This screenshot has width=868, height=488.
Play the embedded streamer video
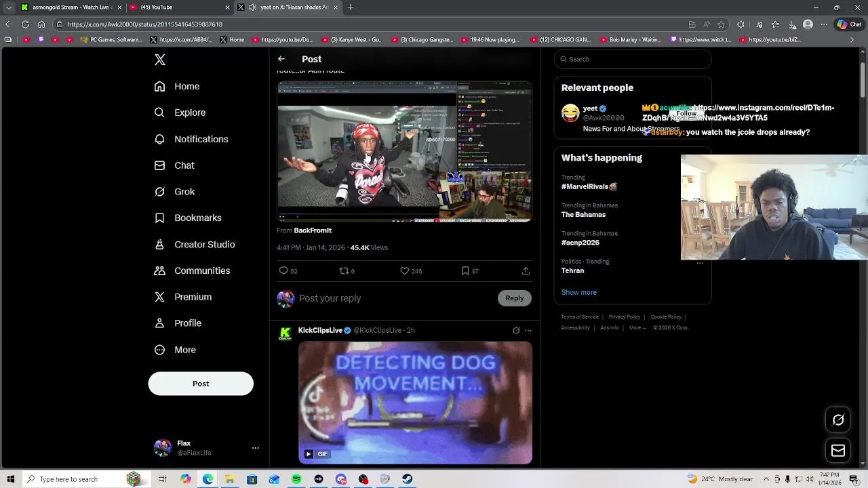click(x=404, y=151)
